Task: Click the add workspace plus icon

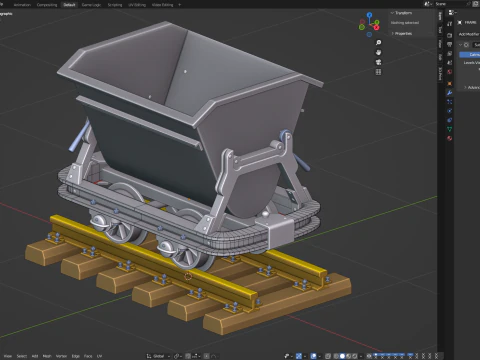Action: [x=180, y=5]
